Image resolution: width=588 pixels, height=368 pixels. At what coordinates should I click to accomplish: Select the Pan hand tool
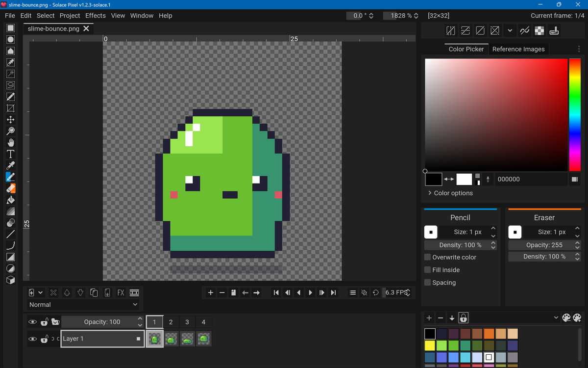[x=10, y=143]
